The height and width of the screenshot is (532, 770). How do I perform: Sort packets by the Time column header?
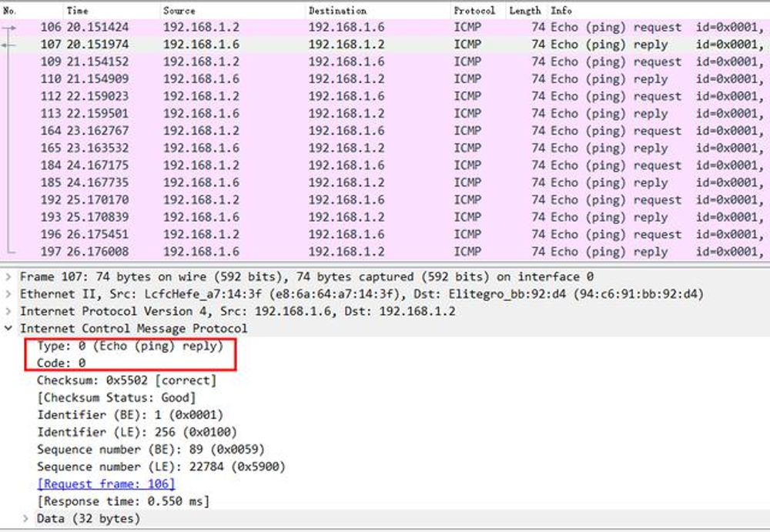point(77,11)
